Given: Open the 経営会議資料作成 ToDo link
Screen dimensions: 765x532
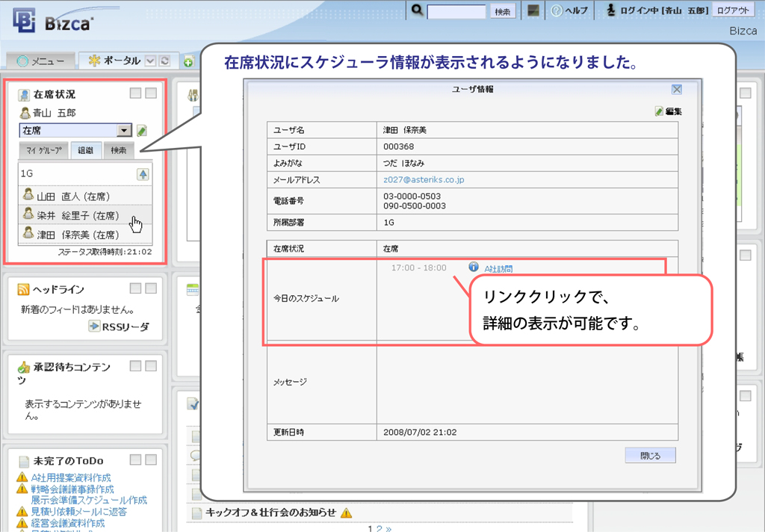Looking at the screenshot, I should [68, 523].
